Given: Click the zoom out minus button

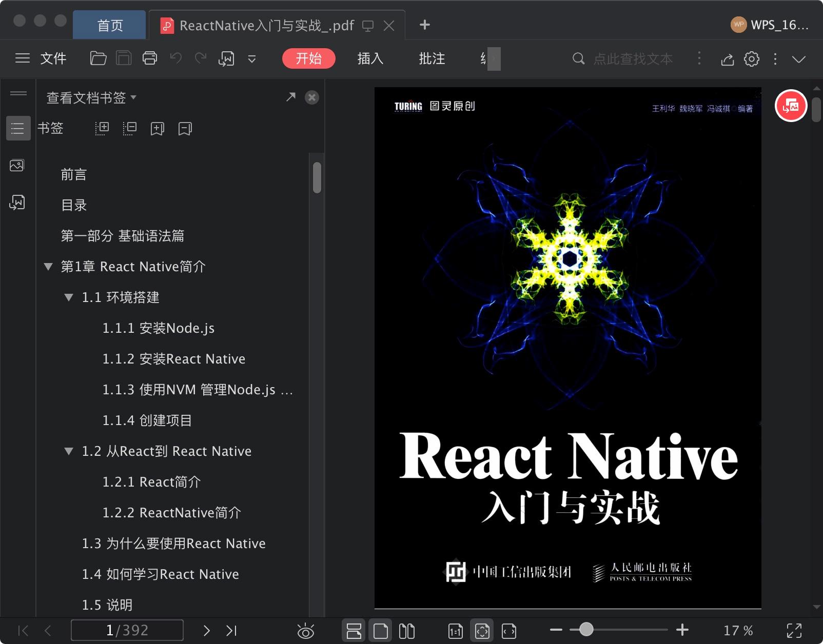Looking at the screenshot, I should [556, 630].
